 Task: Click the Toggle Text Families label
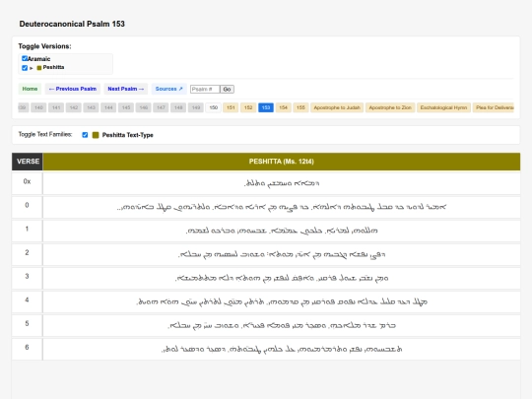pyautogui.click(x=45, y=134)
